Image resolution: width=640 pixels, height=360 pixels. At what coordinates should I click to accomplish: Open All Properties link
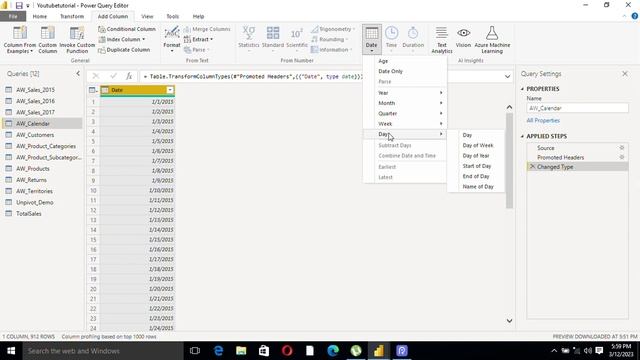point(543,120)
